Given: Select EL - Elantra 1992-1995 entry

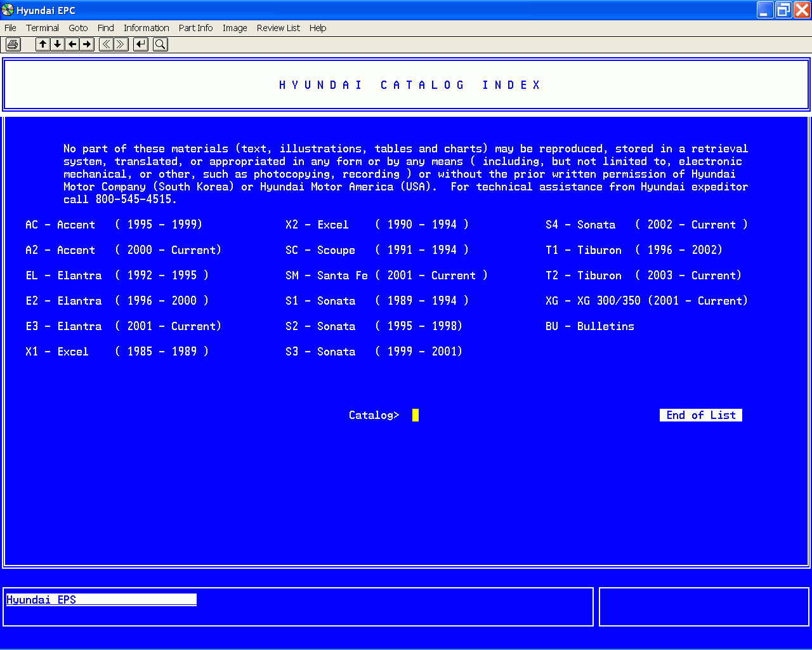Looking at the screenshot, I should tap(117, 275).
